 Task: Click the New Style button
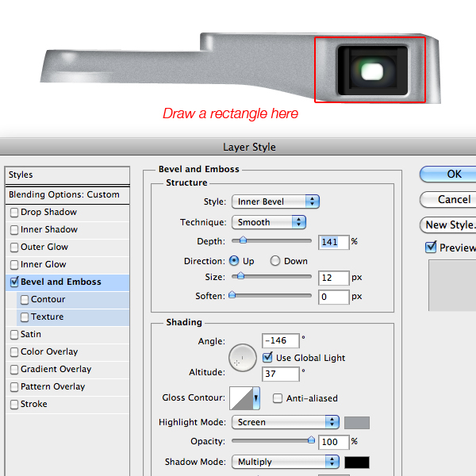click(x=448, y=225)
